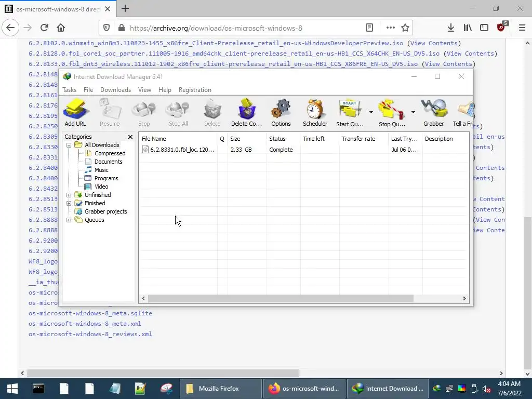Open the Scheduler clock icon
The image size is (532, 399).
pos(315,113)
